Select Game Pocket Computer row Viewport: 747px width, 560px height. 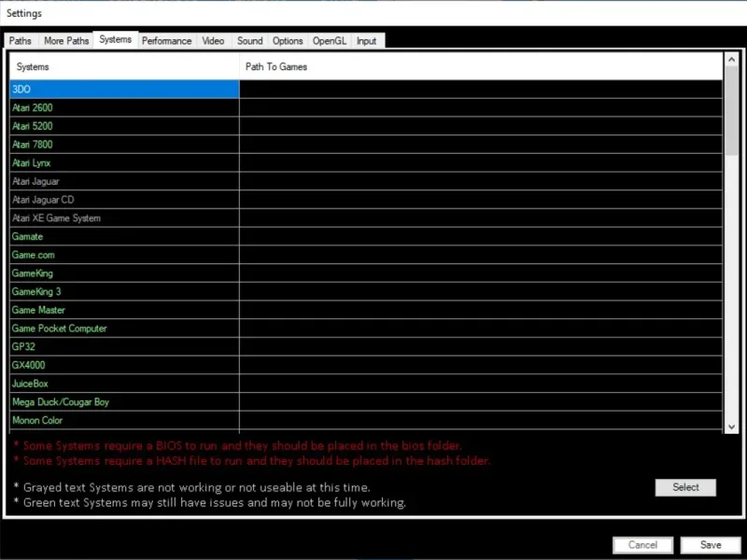(124, 329)
